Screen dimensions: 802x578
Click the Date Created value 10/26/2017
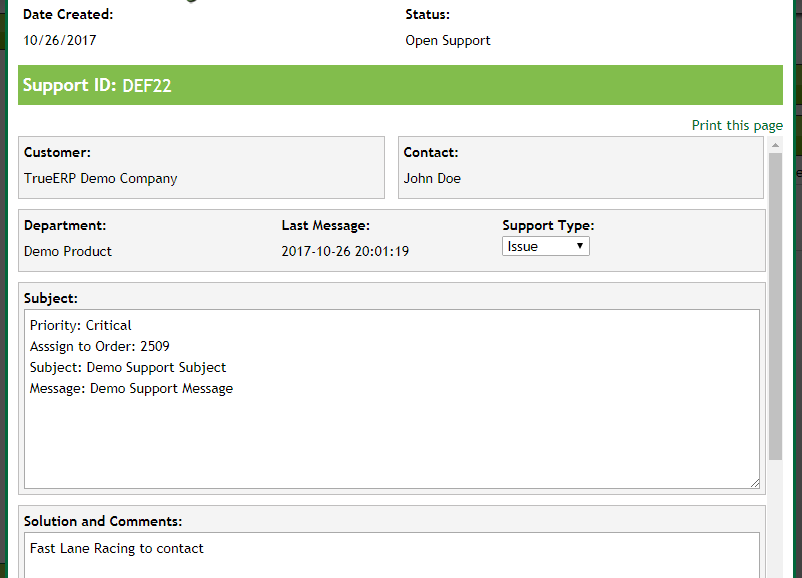click(60, 41)
